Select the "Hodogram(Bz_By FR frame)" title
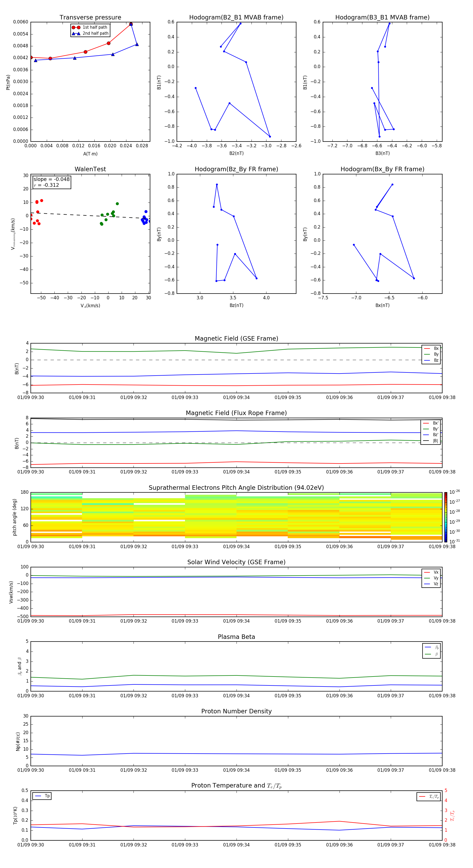This screenshot has width=473, height=868. pyautogui.click(x=236, y=169)
